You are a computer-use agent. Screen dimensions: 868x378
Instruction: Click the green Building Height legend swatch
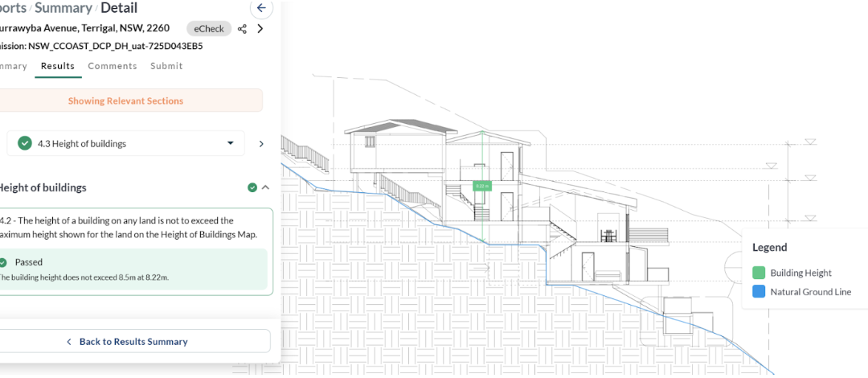coord(759,273)
